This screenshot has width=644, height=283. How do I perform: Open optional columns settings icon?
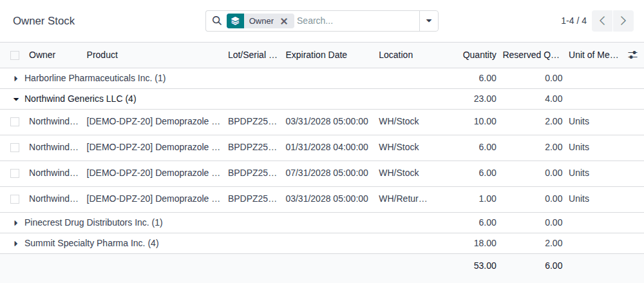click(x=633, y=55)
